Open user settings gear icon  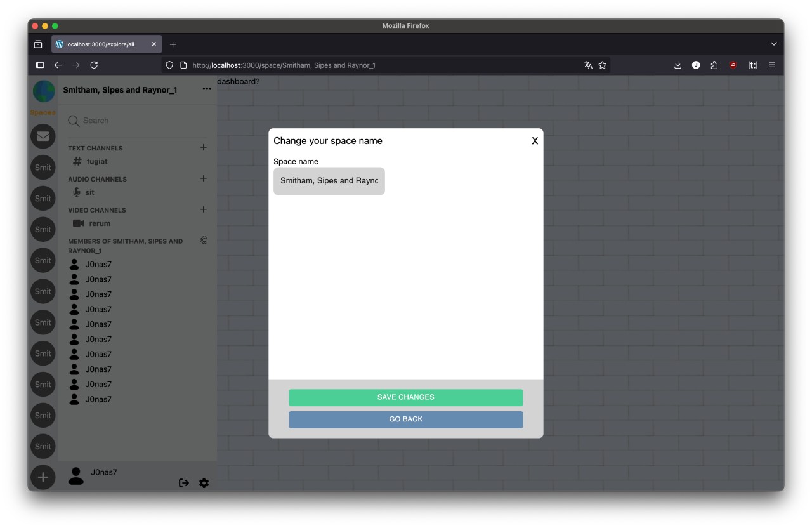204,483
